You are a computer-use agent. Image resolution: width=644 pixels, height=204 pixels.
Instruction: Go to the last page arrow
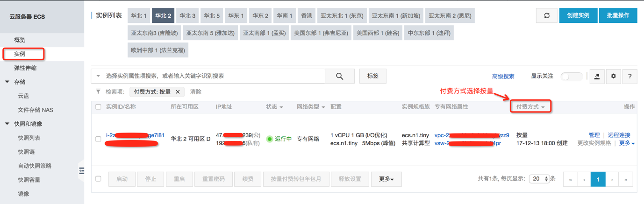coord(626,179)
